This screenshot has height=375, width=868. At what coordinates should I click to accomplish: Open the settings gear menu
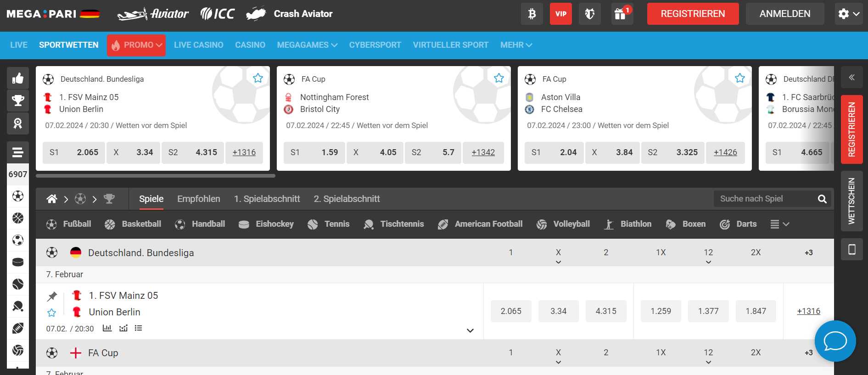[849, 14]
